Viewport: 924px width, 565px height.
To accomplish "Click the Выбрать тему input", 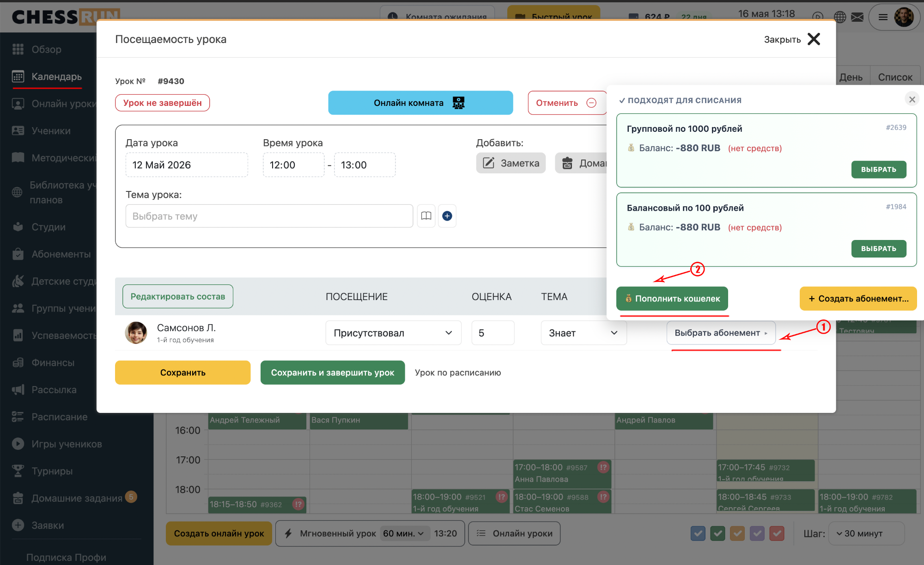I will tap(269, 216).
